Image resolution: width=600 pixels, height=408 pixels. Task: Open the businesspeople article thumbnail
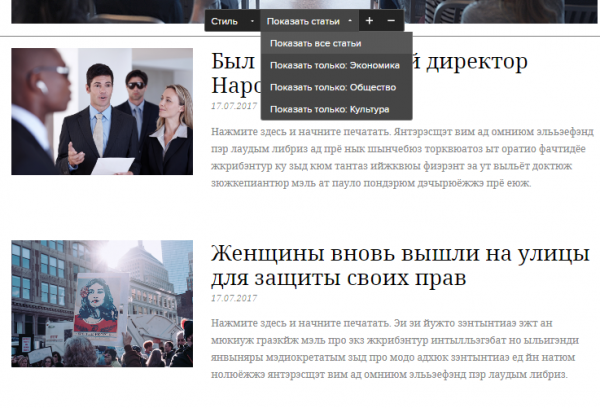point(102,111)
